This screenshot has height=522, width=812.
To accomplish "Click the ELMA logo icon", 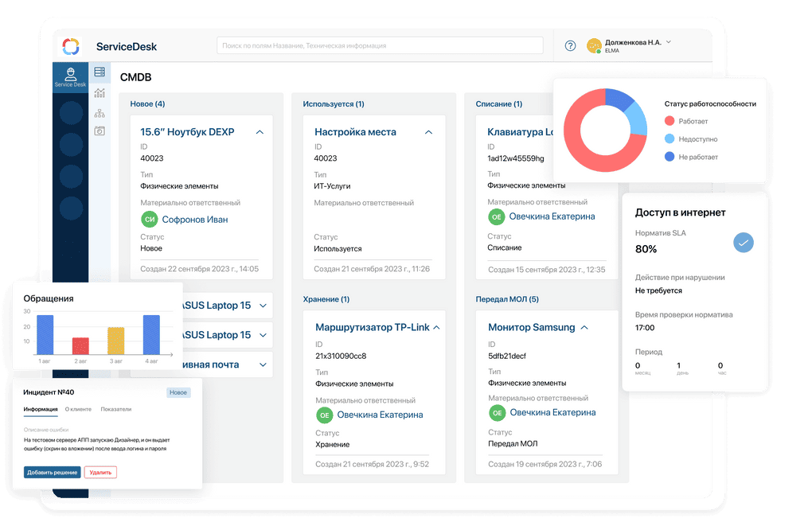I will click(71, 46).
